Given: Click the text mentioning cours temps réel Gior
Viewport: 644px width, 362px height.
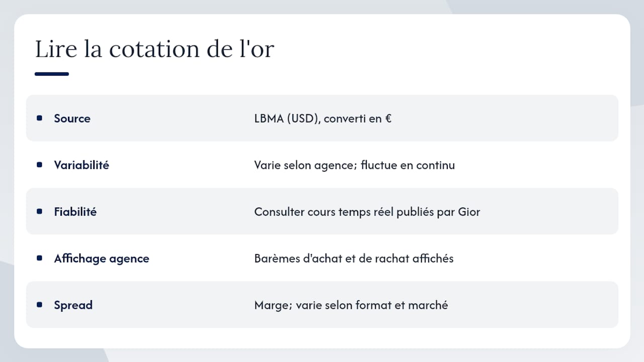Looking at the screenshot, I should [367, 212].
